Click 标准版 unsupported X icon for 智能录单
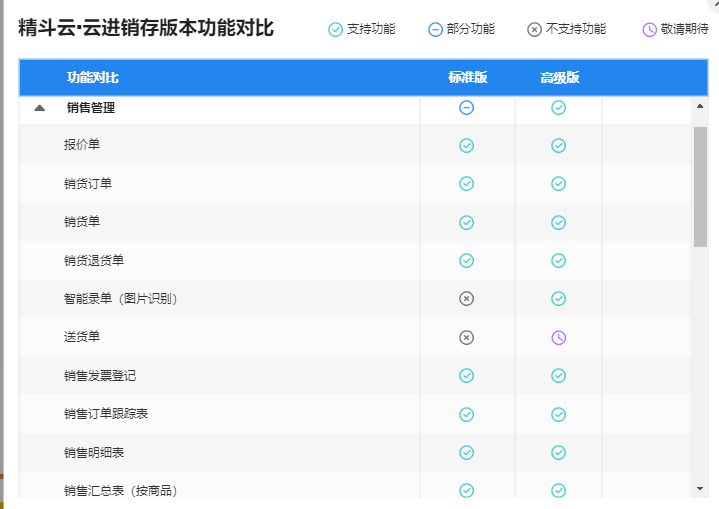The width and height of the screenshot is (719, 509). pos(466,299)
